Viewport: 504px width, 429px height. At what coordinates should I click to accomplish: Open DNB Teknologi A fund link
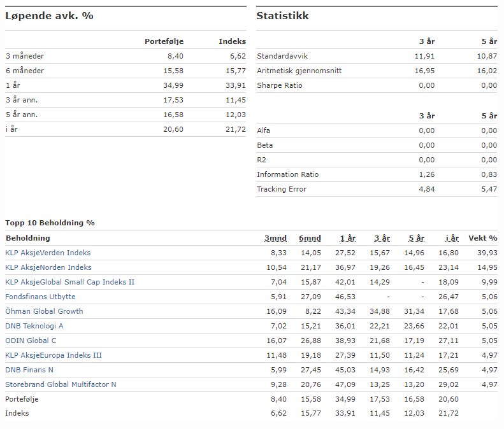click(x=34, y=326)
